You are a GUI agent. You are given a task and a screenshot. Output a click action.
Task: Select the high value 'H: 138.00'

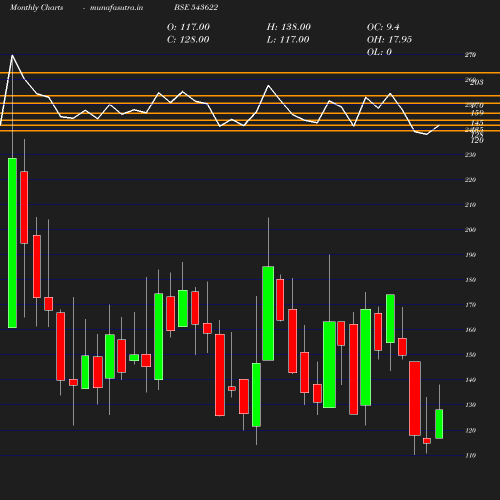click(288, 27)
